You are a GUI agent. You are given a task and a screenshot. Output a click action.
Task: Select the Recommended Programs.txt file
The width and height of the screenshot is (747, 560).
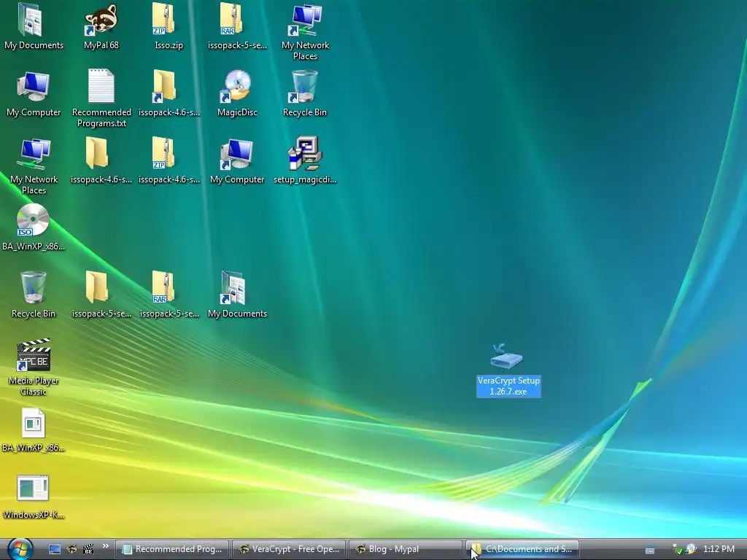101,98
